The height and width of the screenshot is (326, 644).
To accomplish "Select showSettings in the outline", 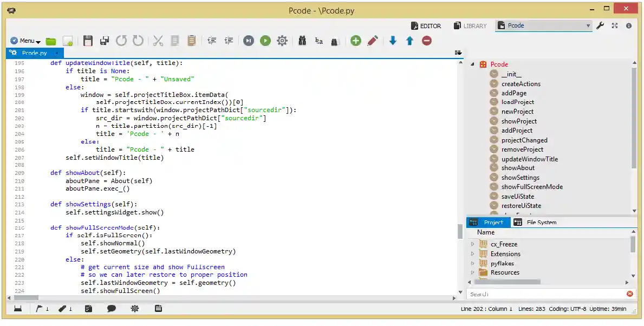I will 520,178.
